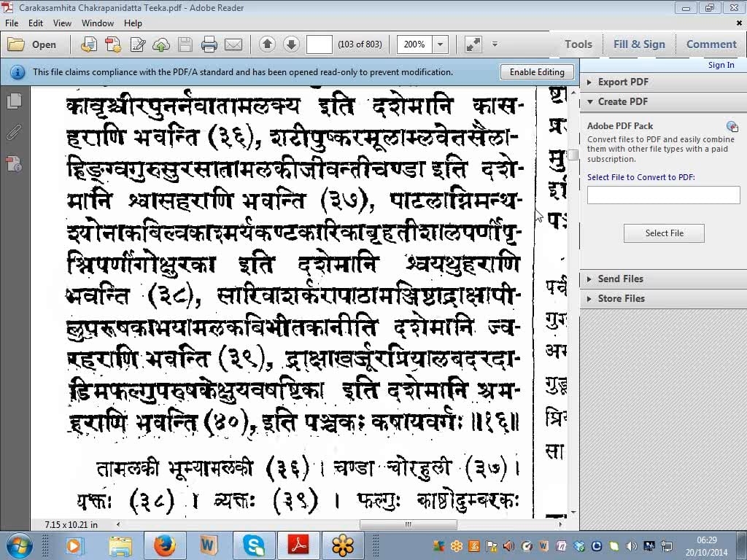Click the Enable Editing button
Viewport: 747px width, 560px height.
pyautogui.click(x=537, y=72)
